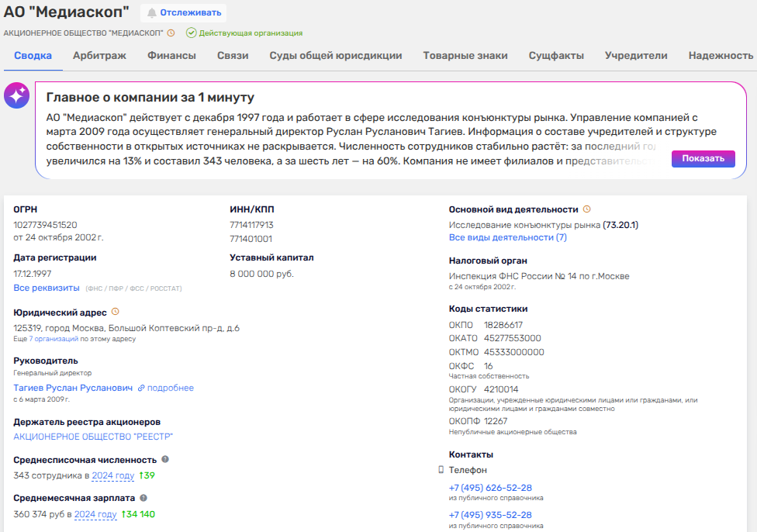Viewport: 757px width, 532px height.
Task: Expand the summary with the Показать button
Action: (703, 159)
